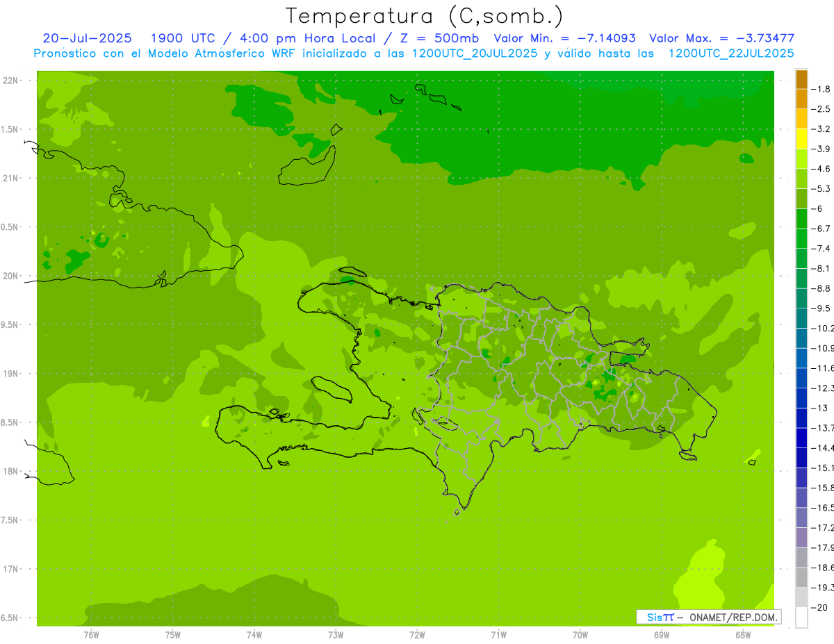Screen dimensions: 834x644
Task: Click the '-5.3' colorbar label
Action: click(x=820, y=189)
